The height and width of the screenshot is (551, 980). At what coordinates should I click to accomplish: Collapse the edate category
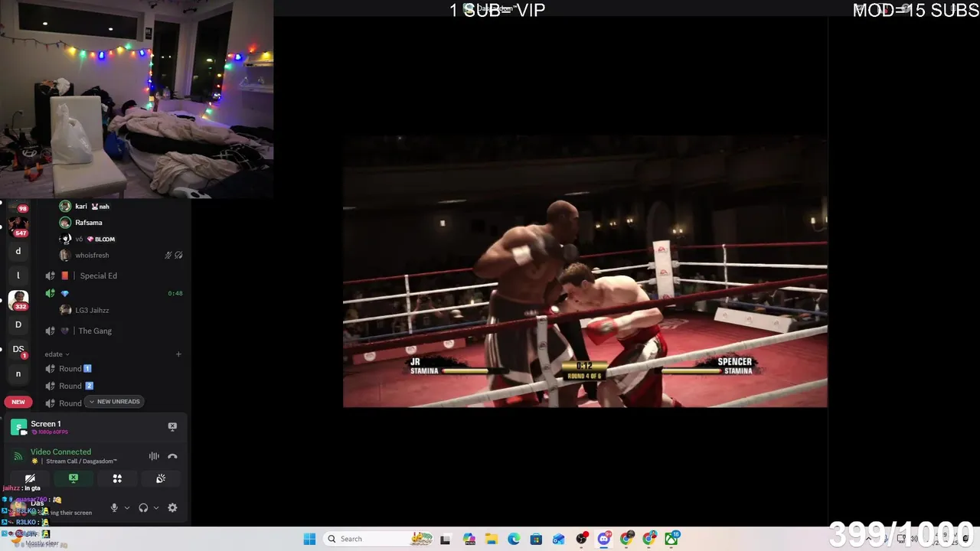click(57, 354)
